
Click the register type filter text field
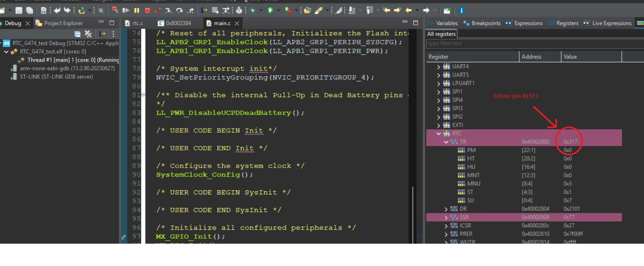[535, 43]
